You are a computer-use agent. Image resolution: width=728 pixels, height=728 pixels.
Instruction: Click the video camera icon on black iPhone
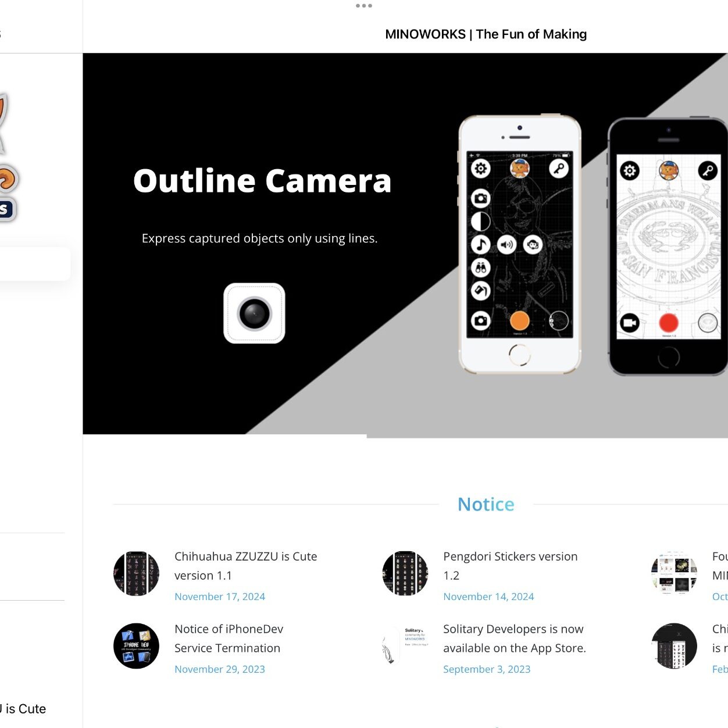click(630, 323)
